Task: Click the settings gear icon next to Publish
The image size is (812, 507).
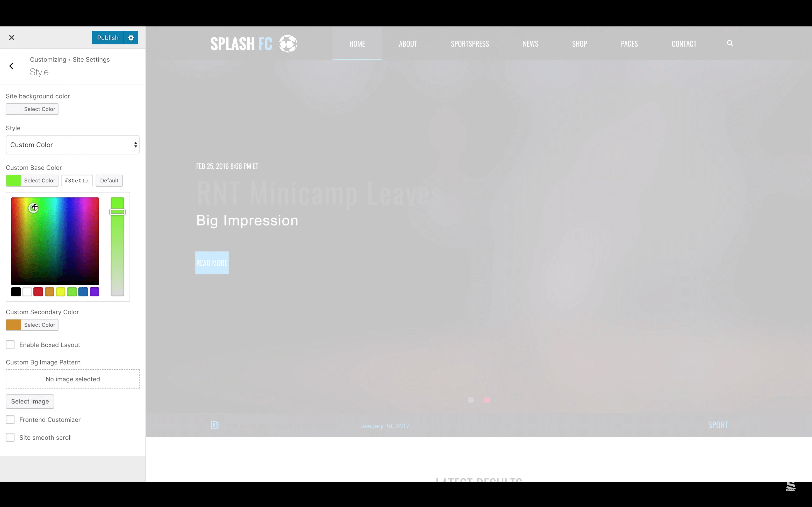Action: [131, 37]
